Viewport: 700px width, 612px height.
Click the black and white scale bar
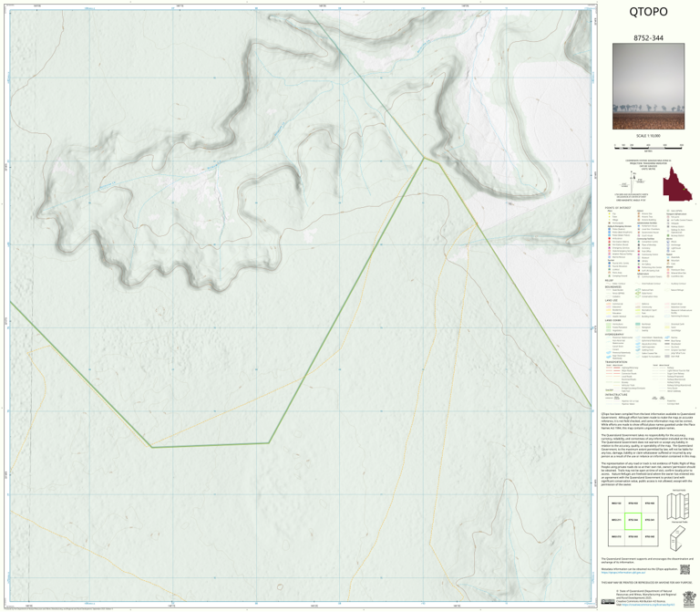tap(648, 146)
